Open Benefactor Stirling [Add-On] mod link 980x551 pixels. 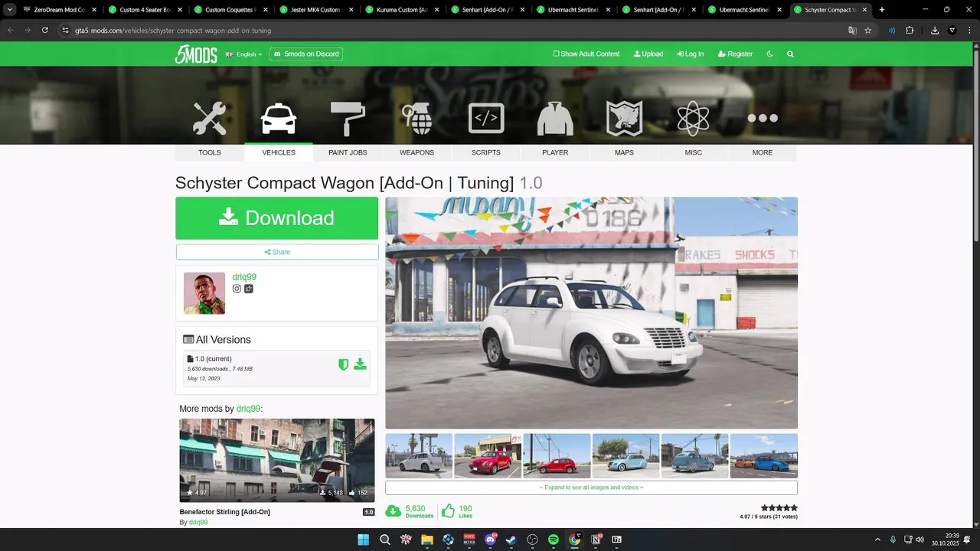coord(224,512)
